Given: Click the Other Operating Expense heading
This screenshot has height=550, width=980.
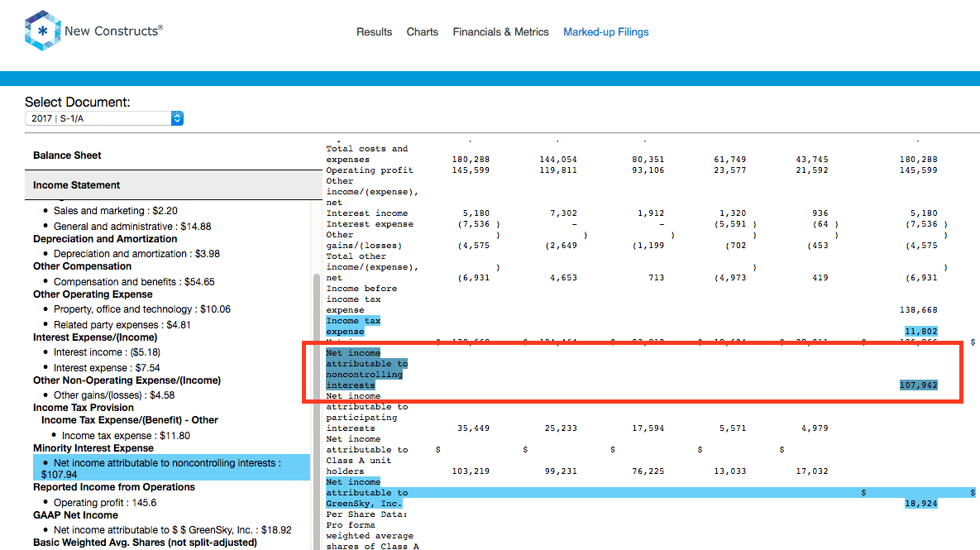Looking at the screenshot, I should (x=93, y=294).
